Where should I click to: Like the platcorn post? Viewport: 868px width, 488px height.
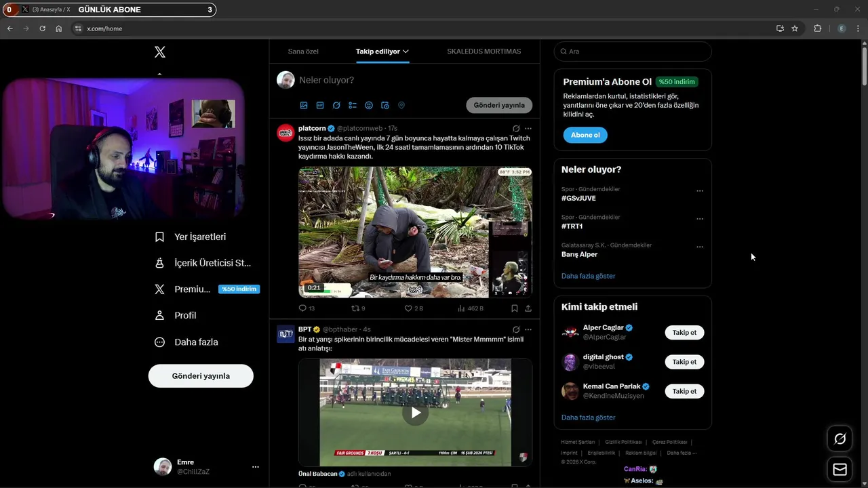coord(414,308)
